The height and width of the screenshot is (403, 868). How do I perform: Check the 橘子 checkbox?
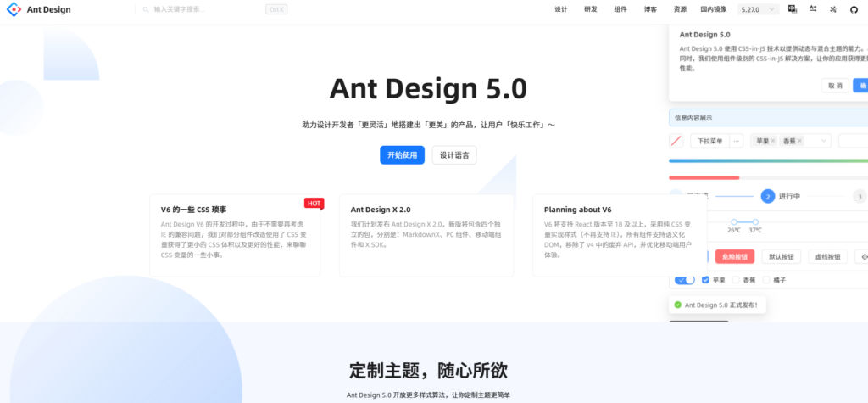[x=767, y=280]
